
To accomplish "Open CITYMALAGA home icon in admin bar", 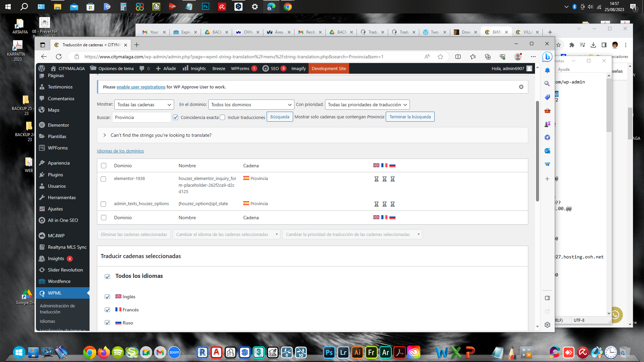I will click(x=53, y=68).
